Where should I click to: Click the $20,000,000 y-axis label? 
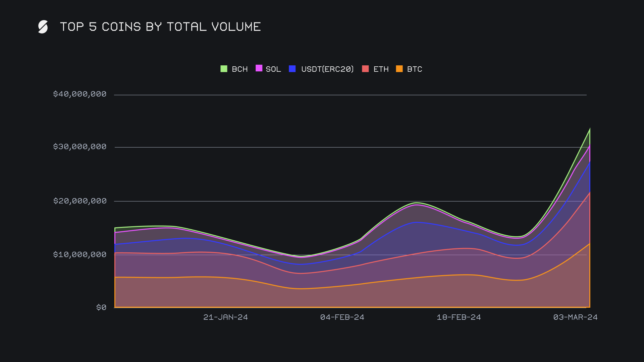[x=79, y=201]
